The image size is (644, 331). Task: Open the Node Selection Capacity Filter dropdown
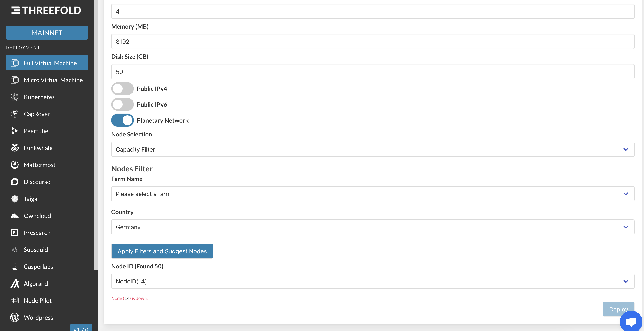(373, 149)
